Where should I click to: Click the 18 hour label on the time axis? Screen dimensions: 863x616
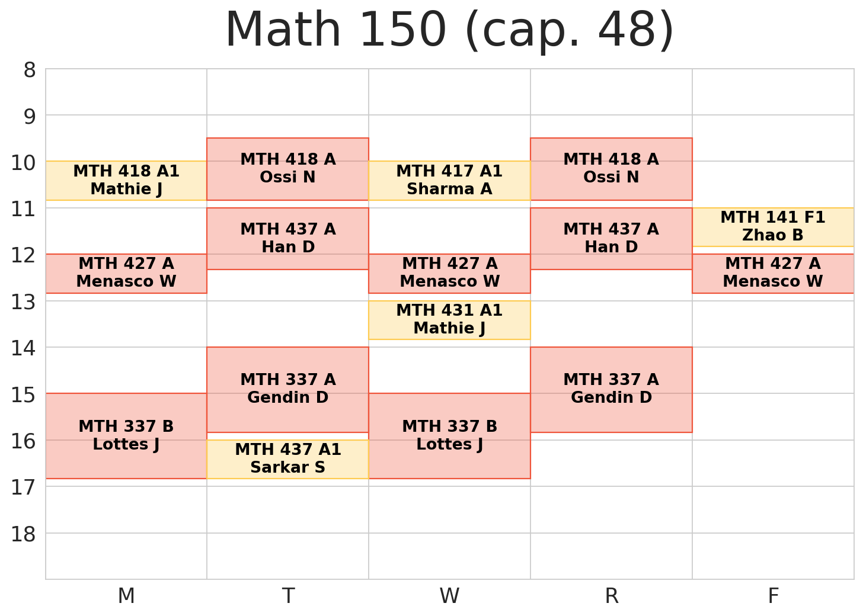click(23, 534)
